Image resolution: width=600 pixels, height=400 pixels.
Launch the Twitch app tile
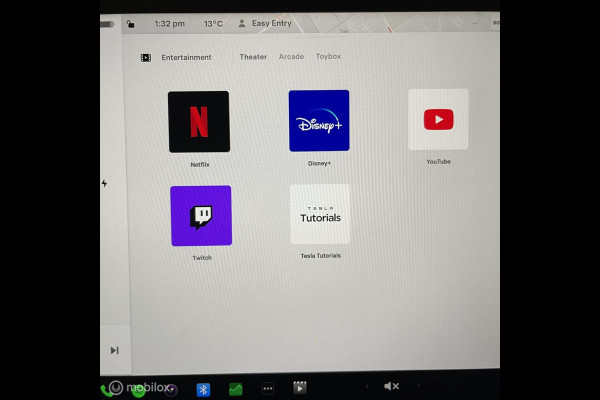point(201,216)
